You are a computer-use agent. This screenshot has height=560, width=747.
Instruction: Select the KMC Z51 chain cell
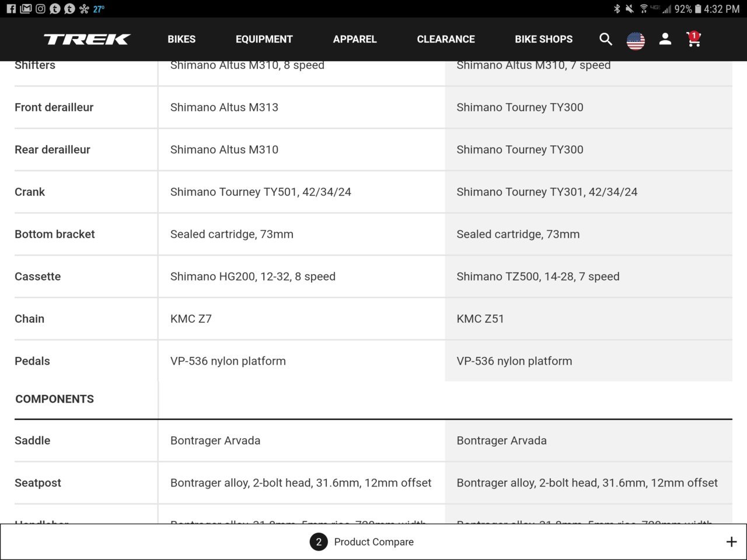coord(588,318)
